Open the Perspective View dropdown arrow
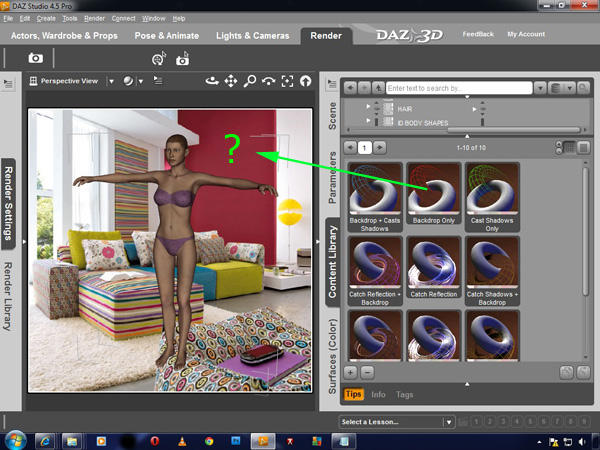The height and width of the screenshot is (450, 600). [x=111, y=81]
